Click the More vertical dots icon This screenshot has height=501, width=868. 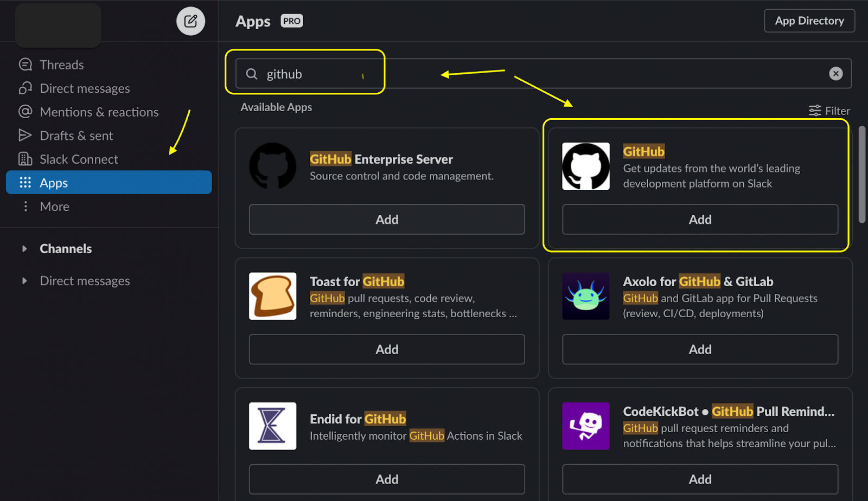coord(25,206)
